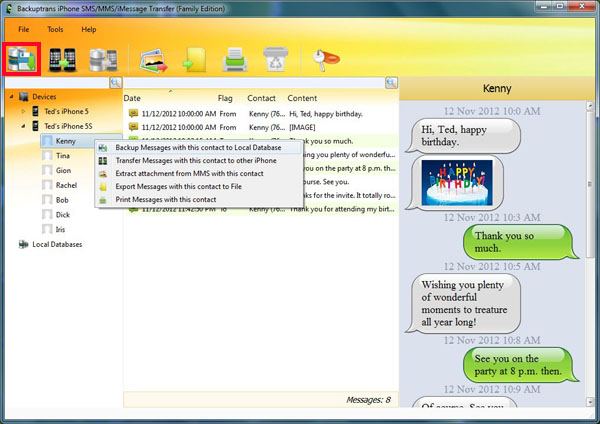Select contact Tina in the tree
This screenshot has width=600, height=424.
(63, 156)
